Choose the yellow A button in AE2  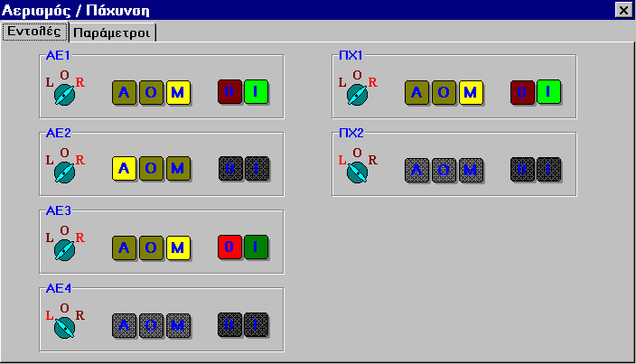coord(125,169)
